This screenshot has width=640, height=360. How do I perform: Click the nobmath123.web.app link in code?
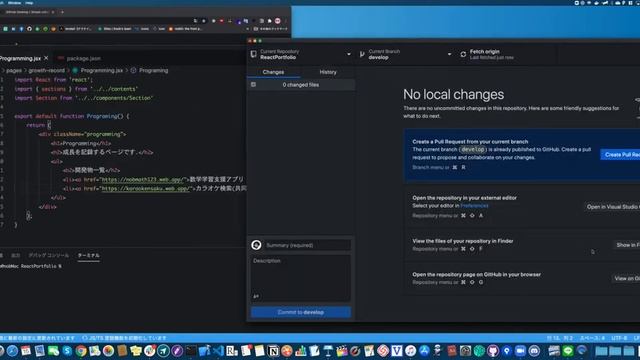pos(144,179)
